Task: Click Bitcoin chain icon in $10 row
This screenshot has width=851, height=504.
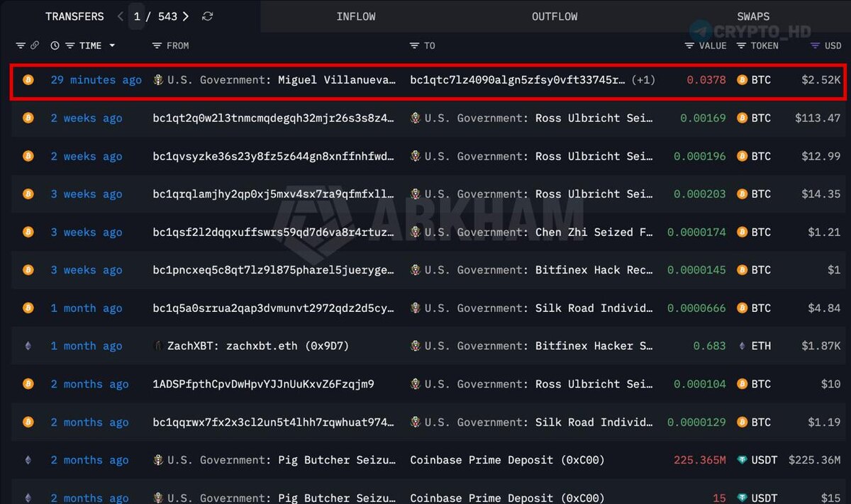Action: coord(28,384)
